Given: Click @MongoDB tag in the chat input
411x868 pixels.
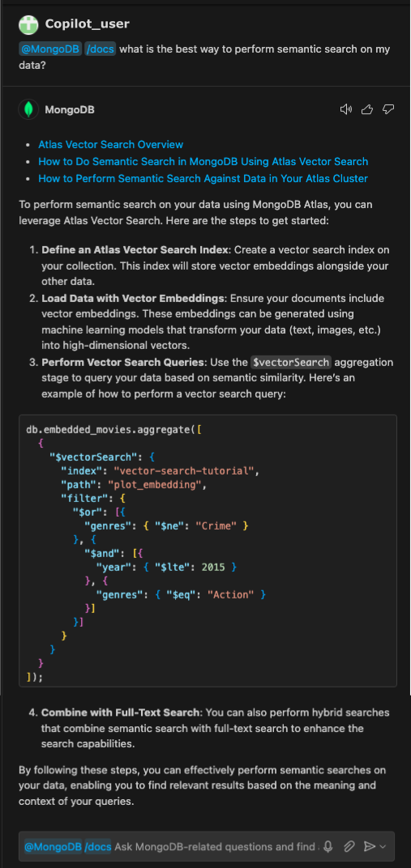Looking at the screenshot, I should [x=54, y=846].
